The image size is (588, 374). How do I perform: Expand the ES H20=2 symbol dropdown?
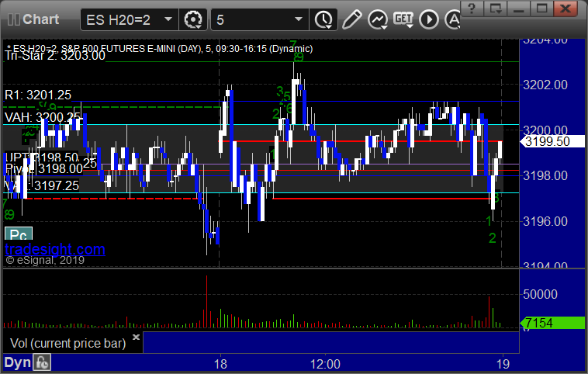pyautogui.click(x=168, y=19)
